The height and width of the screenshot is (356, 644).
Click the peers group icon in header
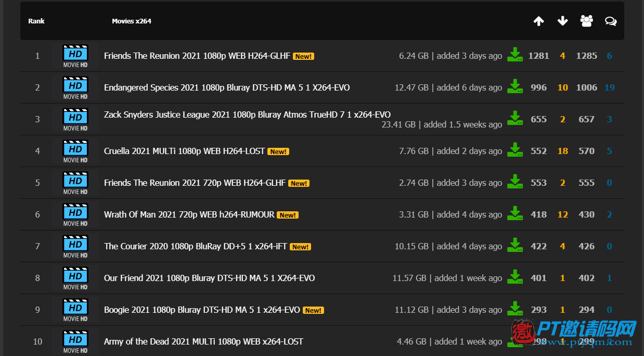(586, 21)
